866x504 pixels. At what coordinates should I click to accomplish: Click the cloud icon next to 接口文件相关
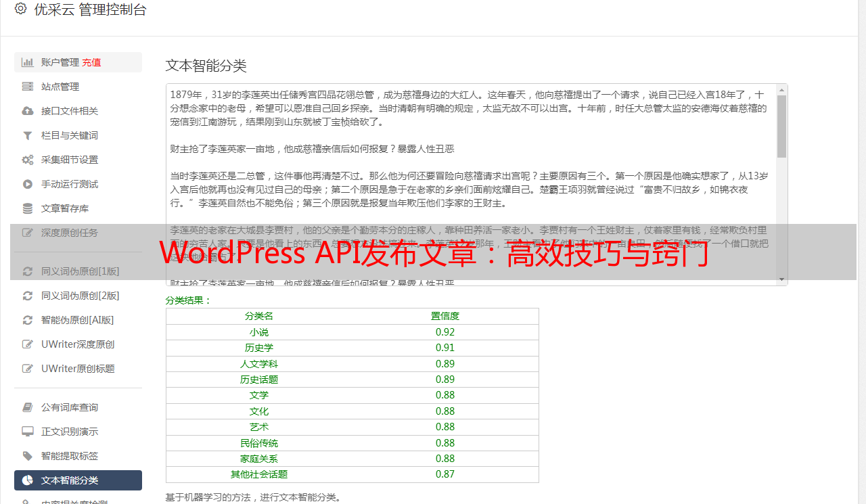(x=28, y=111)
